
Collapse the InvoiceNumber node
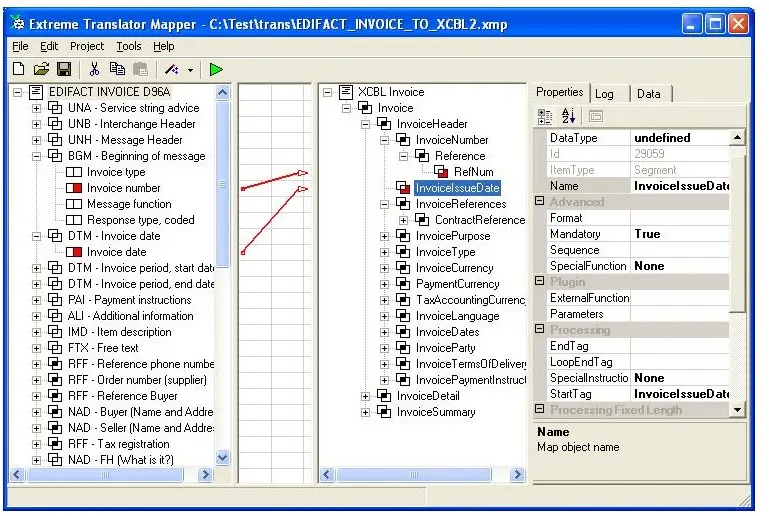tap(384, 140)
